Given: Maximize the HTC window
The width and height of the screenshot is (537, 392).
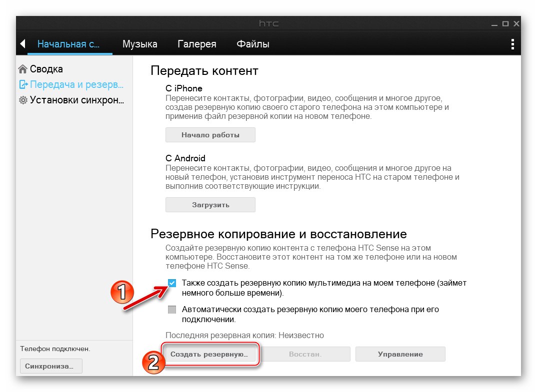Looking at the screenshot, I should pyautogui.click(x=505, y=23).
